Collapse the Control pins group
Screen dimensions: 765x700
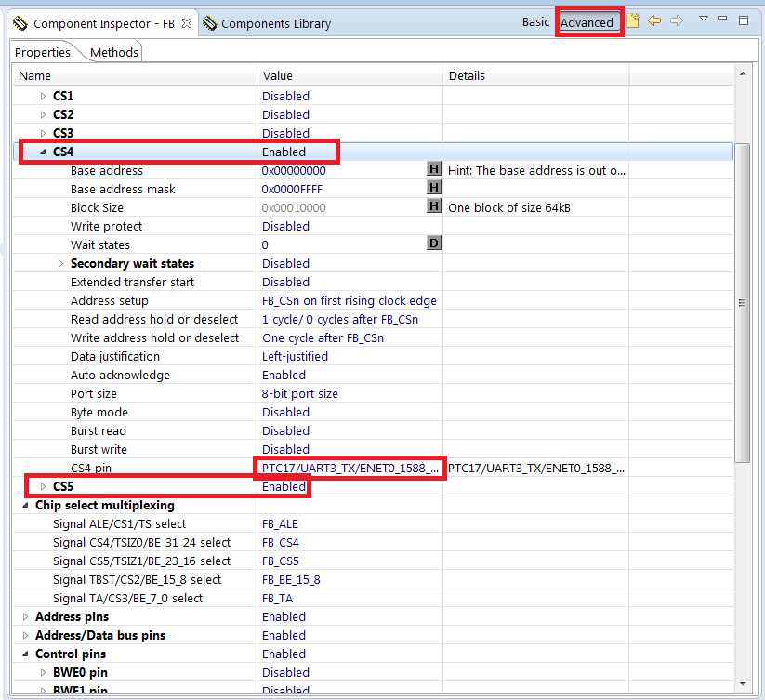pos(26,654)
